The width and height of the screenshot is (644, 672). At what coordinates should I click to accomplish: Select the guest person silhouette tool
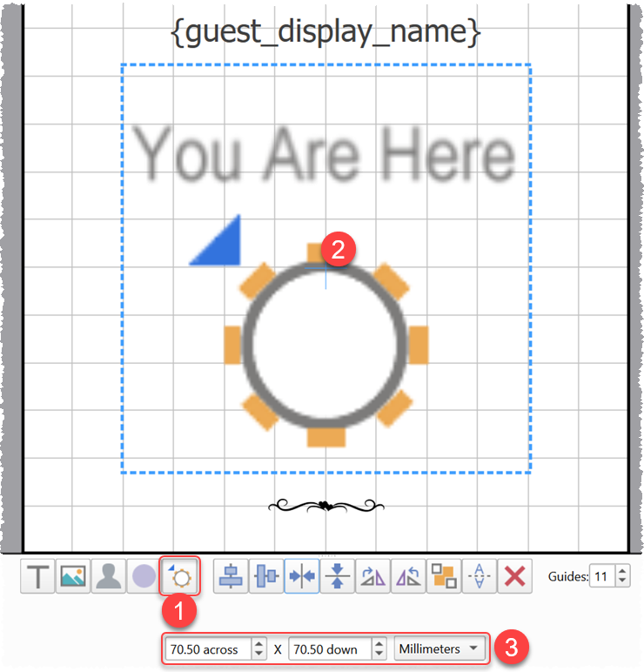point(109,576)
